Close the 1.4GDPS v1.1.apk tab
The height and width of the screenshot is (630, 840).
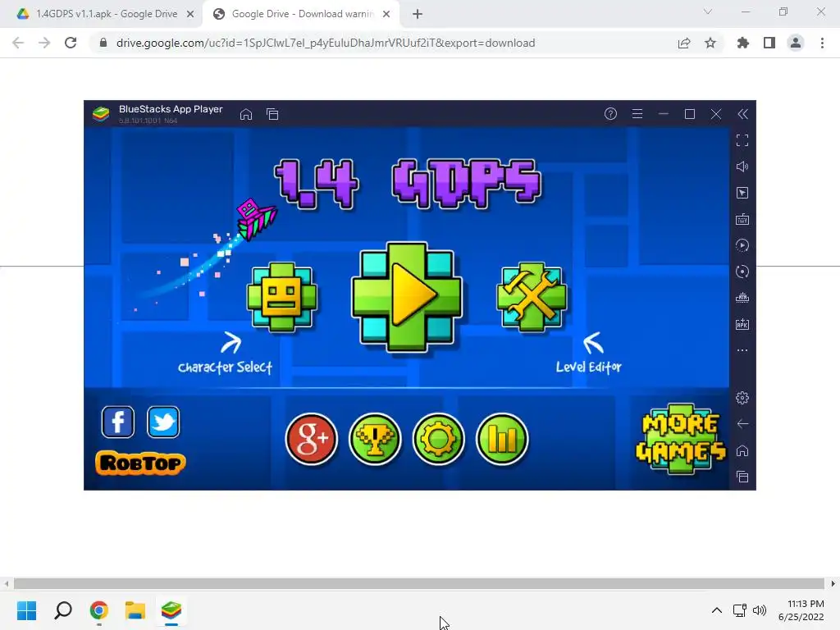190,15
